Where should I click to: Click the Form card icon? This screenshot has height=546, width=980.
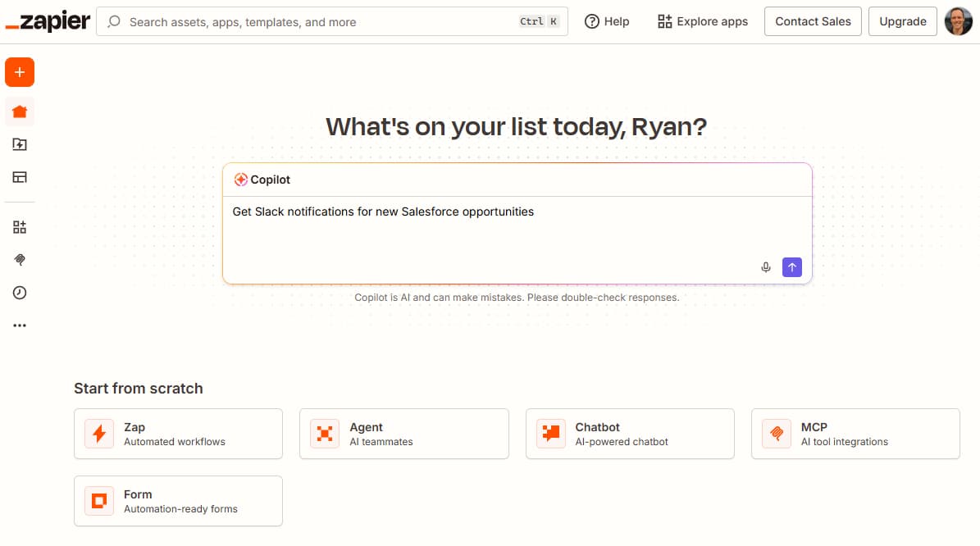(x=99, y=501)
